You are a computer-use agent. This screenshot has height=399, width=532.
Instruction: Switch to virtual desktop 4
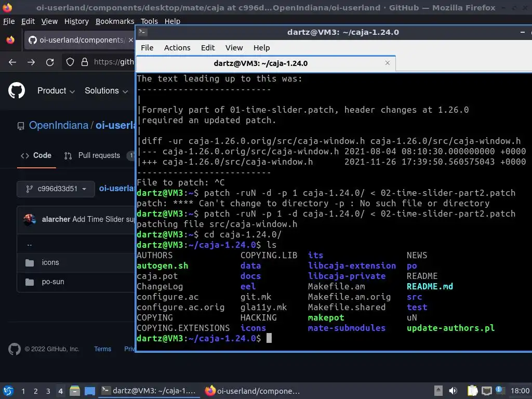click(x=60, y=391)
